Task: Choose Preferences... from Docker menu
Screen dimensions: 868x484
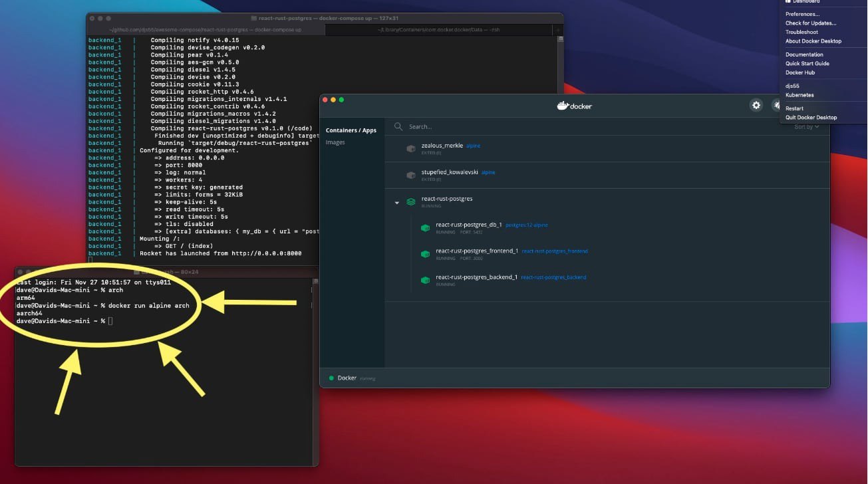Action: (x=802, y=14)
